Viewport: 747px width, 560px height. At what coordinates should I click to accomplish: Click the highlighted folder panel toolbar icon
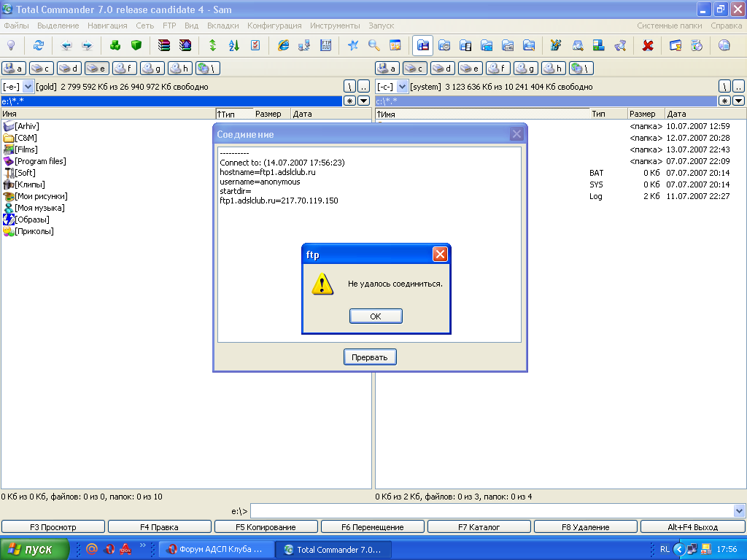pos(422,45)
